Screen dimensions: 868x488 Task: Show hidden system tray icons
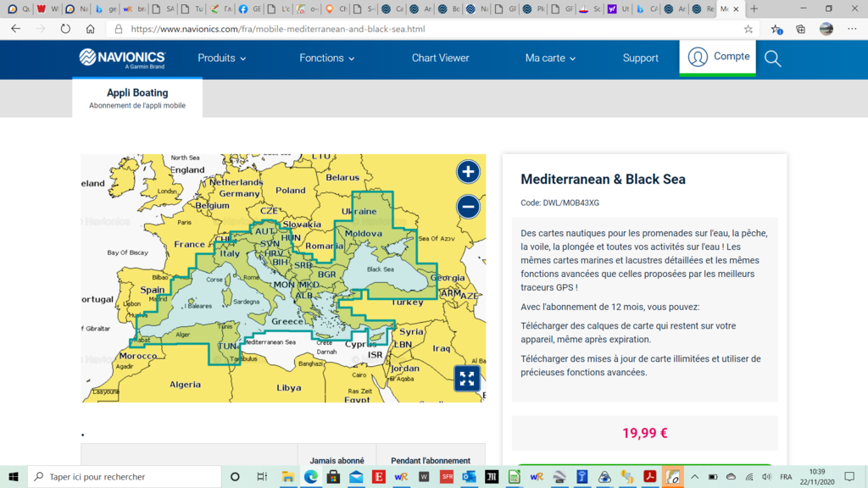tap(695, 476)
